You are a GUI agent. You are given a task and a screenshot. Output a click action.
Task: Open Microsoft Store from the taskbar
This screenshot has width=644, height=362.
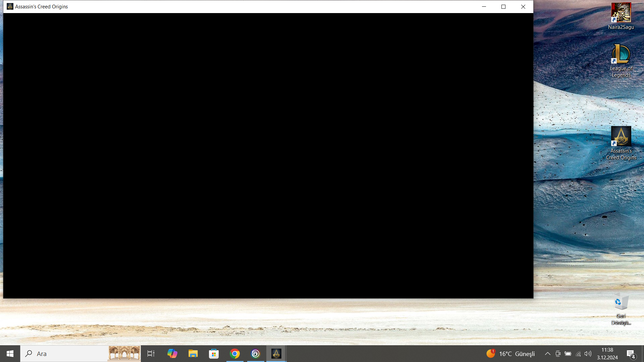(214, 354)
